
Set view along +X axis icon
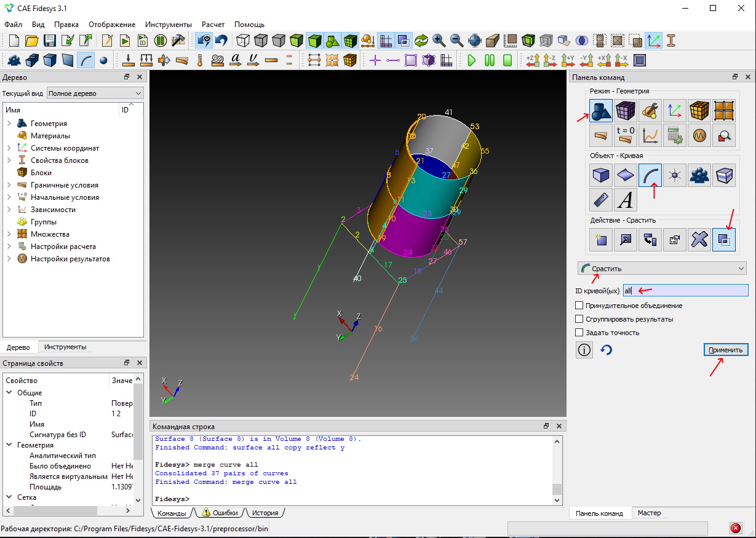(x=604, y=60)
